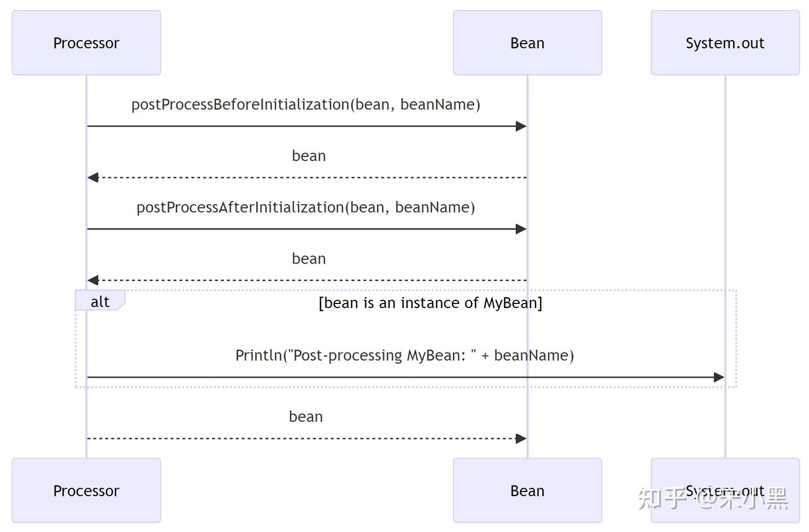Viewport: 809px width, 532px height.
Task: Click bean label below postProcessAfterInitialization arrow
Action: (x=309, y=259)
